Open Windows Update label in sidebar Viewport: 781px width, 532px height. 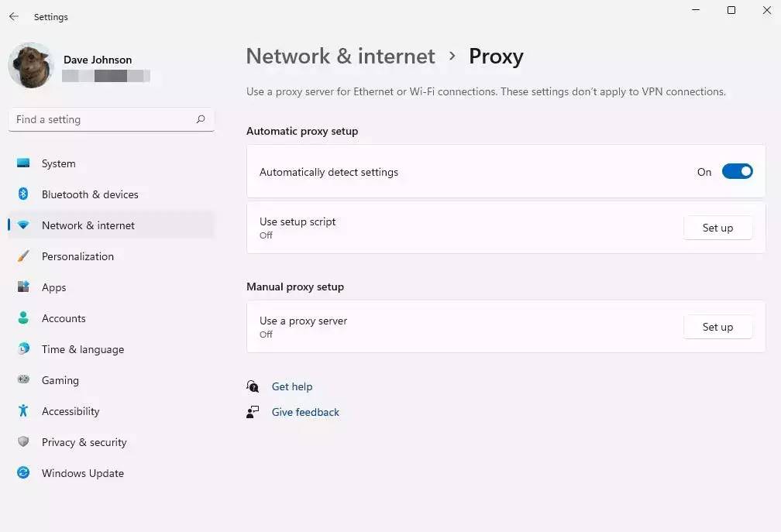83,473
